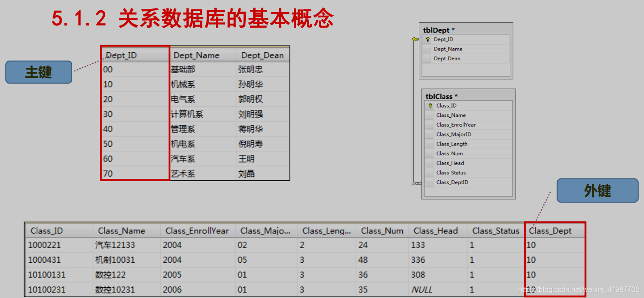Click the truncated Class_Majo... column header

click(266, 231)
